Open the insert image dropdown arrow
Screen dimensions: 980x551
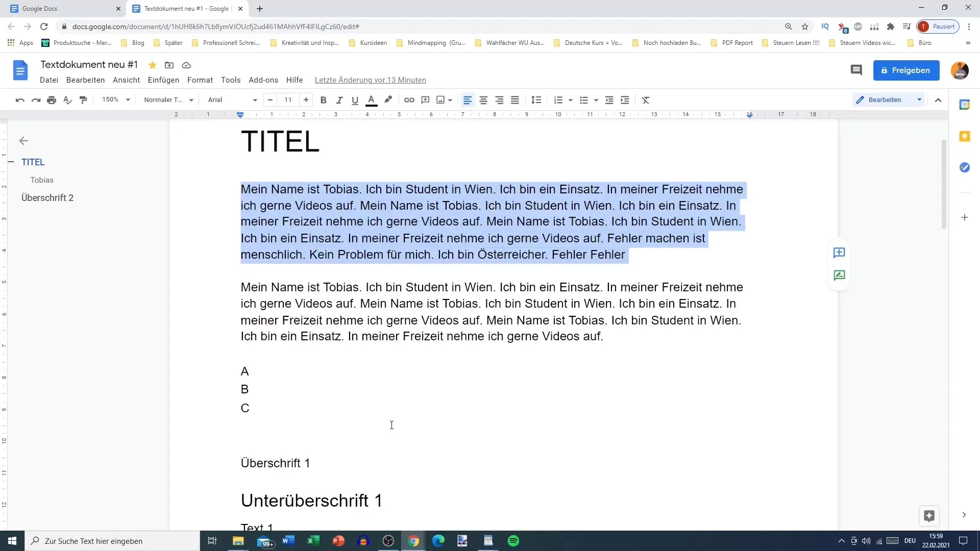click(x=450, y=100)
